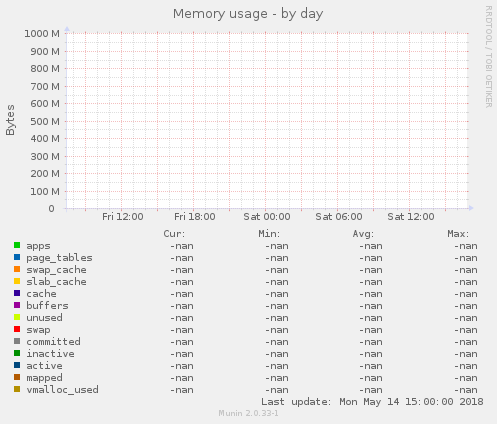Select the 'committed' legend label

(53, 342)
